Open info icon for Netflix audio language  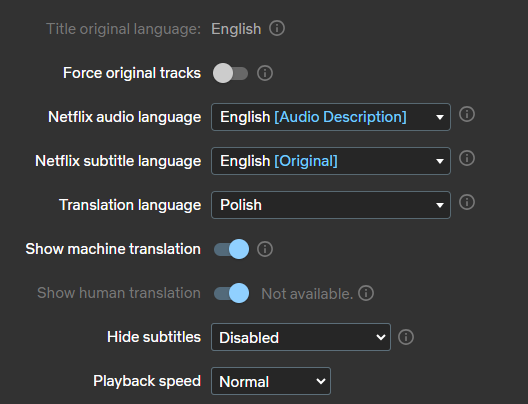[467, 114]
